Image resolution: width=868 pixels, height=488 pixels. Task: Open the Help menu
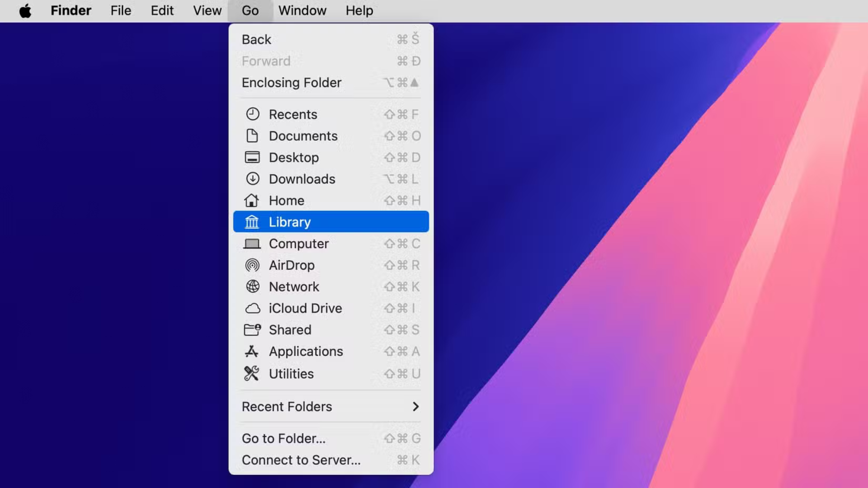(x=359, y=10)
